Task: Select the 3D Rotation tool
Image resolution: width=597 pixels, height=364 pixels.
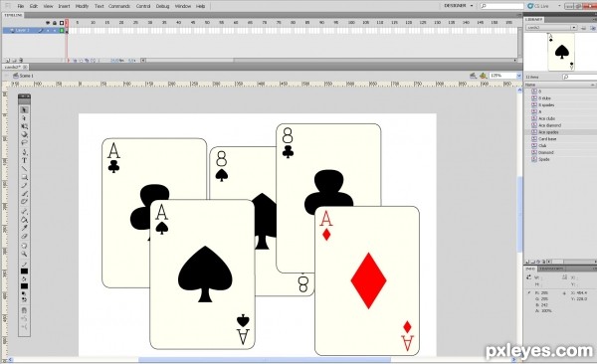Action: [24, 134]
